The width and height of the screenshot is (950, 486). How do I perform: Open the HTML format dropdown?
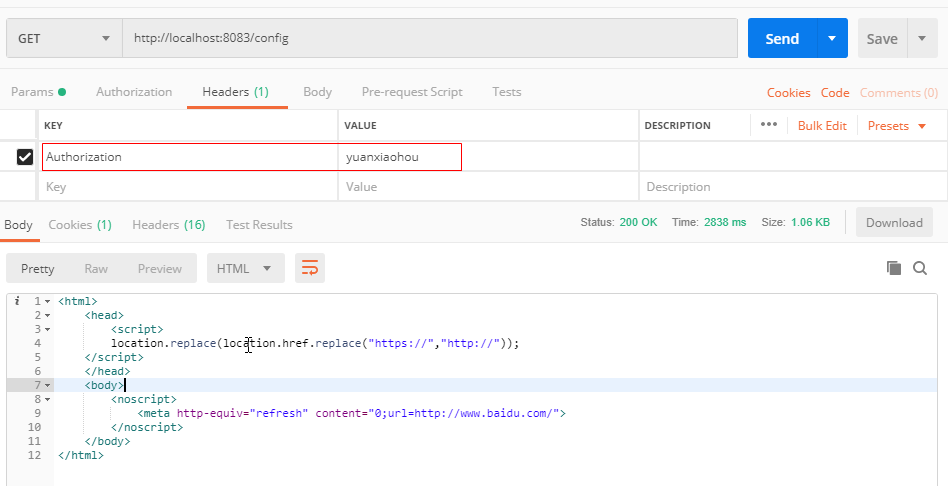click(x=245, y=268)
